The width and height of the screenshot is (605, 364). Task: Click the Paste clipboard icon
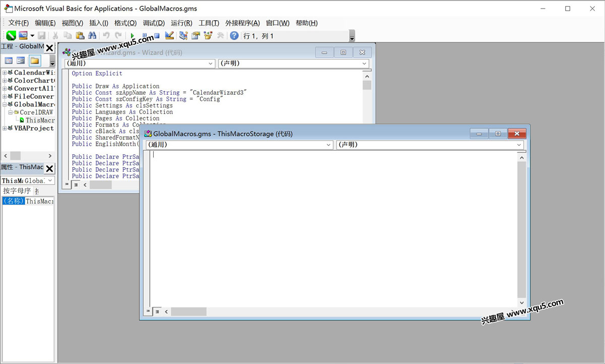(x=80, y=36)
